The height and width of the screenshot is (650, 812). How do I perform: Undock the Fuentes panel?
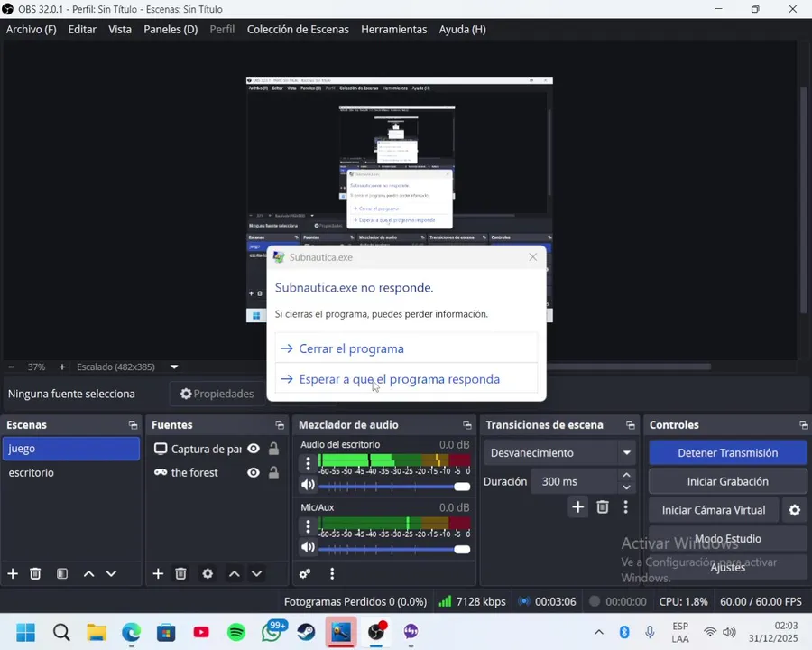(x=280, y=425)
